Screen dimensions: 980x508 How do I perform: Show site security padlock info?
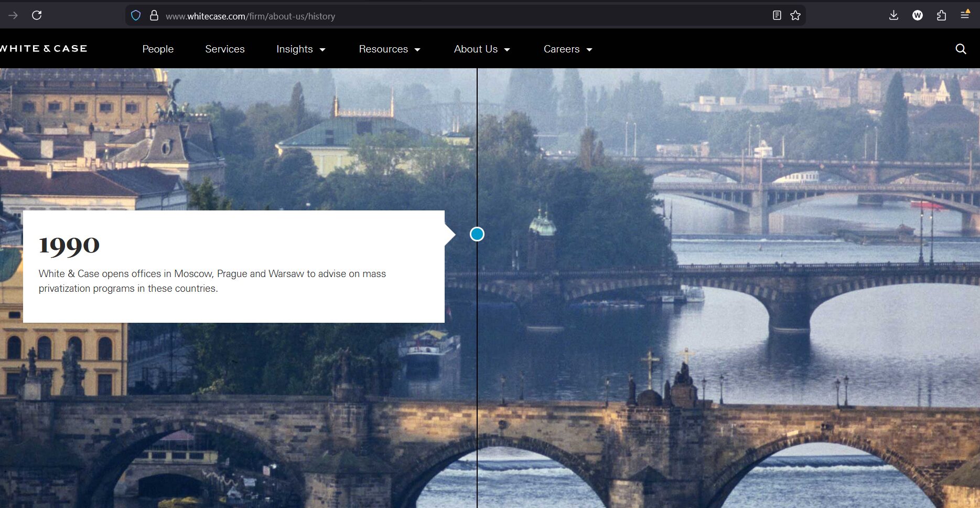pyautogui.click(x=154, y=16)
